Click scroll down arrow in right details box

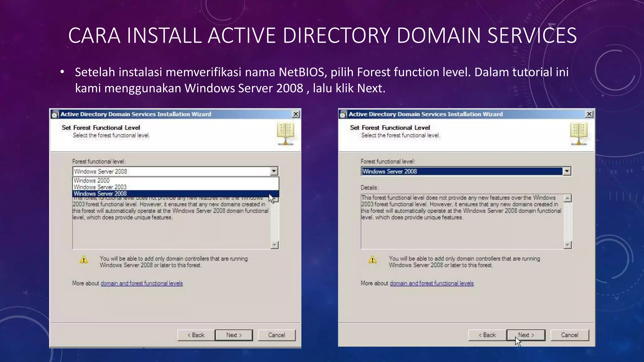(568, 245)
